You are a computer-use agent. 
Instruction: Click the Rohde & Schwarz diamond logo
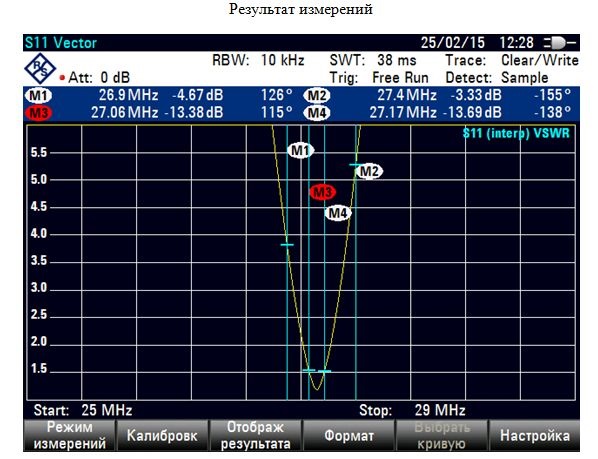[x=40, y=69]
